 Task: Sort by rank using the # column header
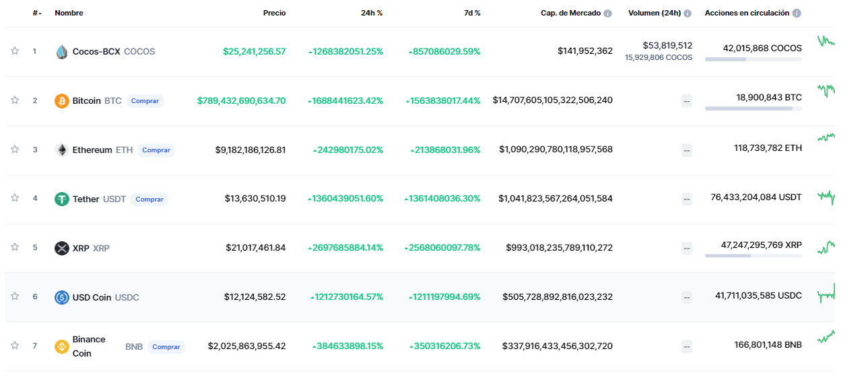tap(36, 13)
